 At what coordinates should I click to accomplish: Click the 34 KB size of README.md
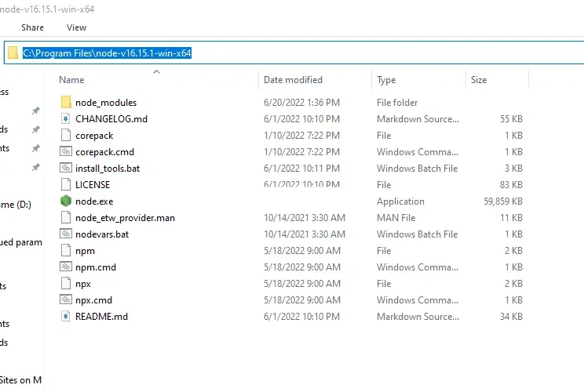click(x=511, y=317)
